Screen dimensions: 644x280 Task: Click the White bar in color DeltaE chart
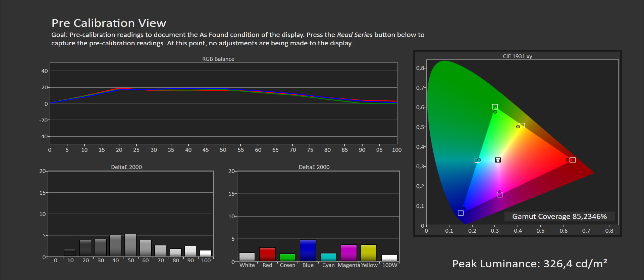(x=247, y=257)
